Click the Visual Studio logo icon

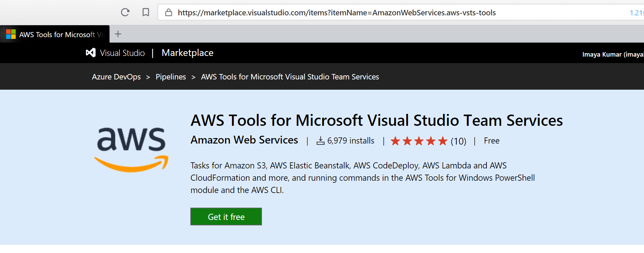90,53
